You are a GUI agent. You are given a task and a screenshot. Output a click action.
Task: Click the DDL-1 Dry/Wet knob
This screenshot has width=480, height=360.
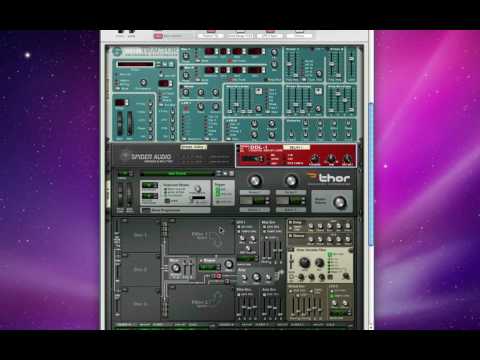[347, 159]
